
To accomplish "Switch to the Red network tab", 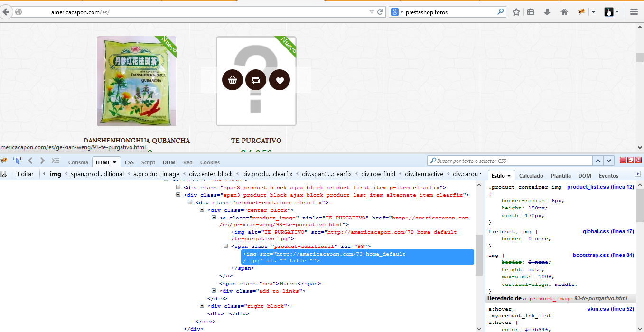I will (x=188, y=162).
